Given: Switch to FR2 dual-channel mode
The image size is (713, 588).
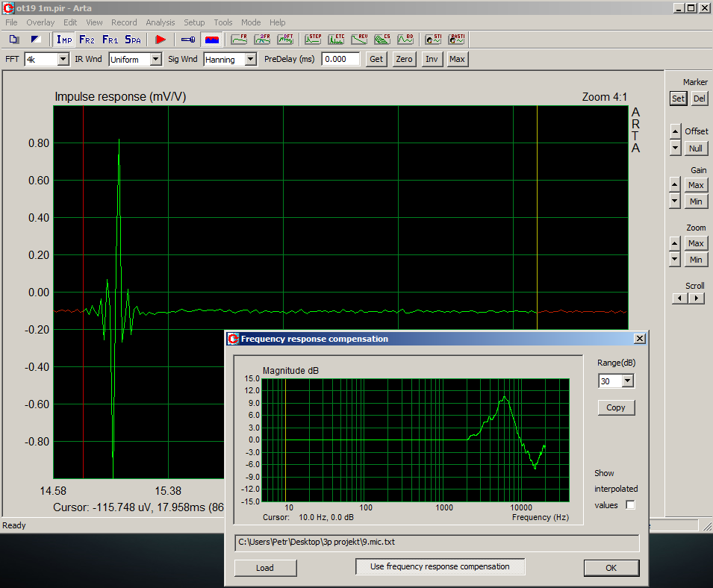Looking at the screenshot, I should (87, 40).
